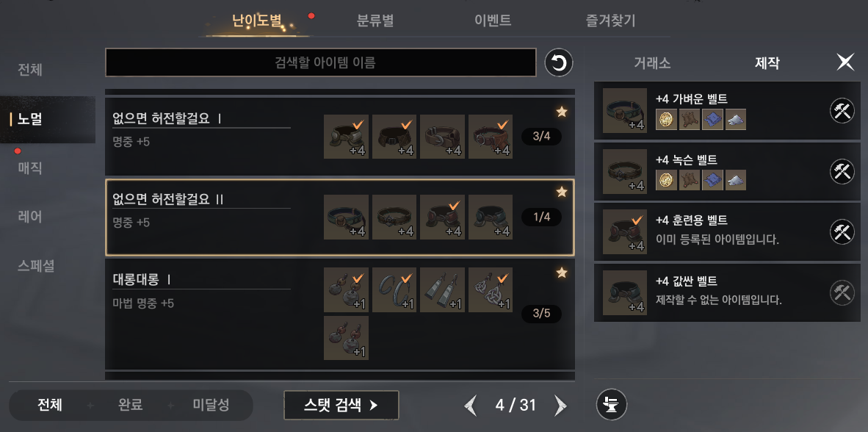Viewport: 868px width, 432px height.
Task: Click the reset search refresh icon
Action: (559, 62)
